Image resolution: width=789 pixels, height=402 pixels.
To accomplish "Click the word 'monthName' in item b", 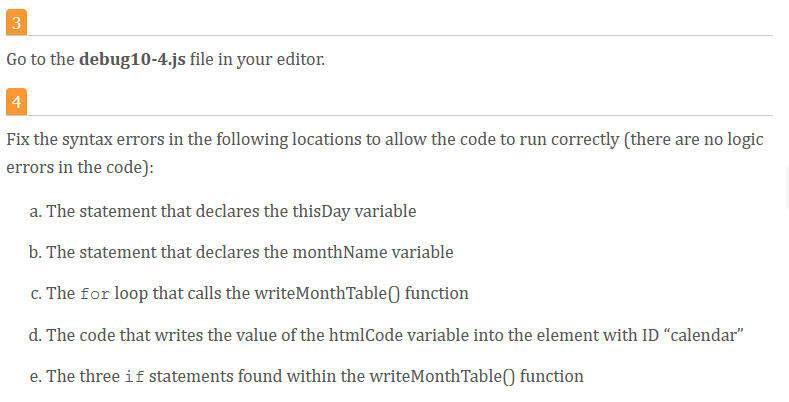I will (340, 252).
